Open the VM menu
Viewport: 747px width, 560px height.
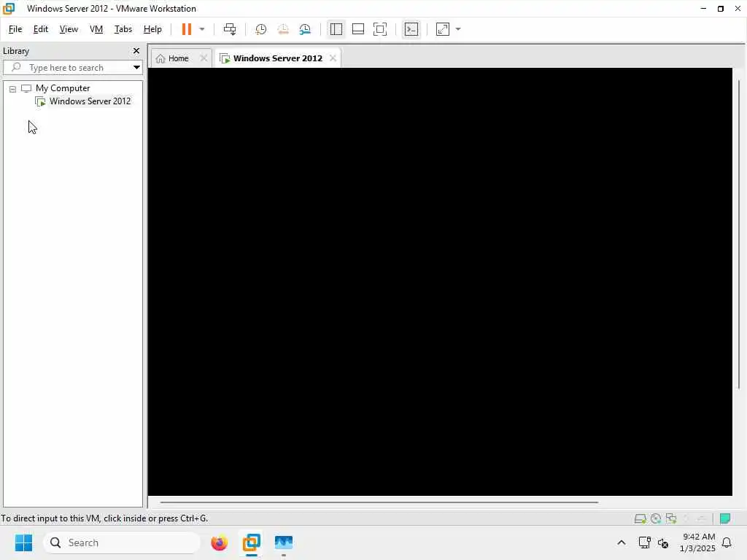pyautogui.click(x=96, y=29)
